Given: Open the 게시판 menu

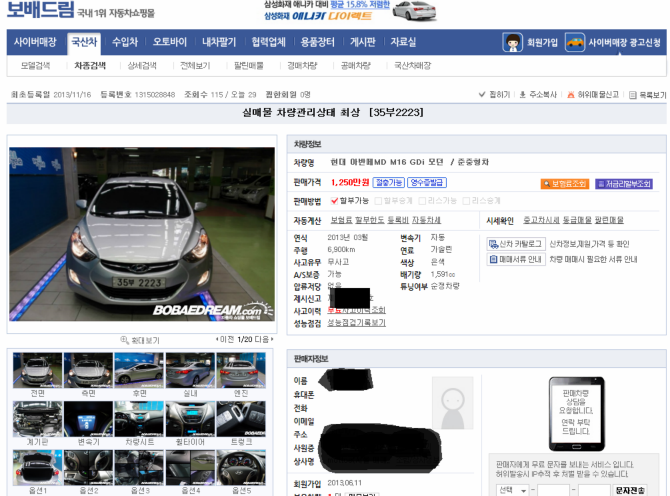Looking at the screenshot, I should (362, 42).
